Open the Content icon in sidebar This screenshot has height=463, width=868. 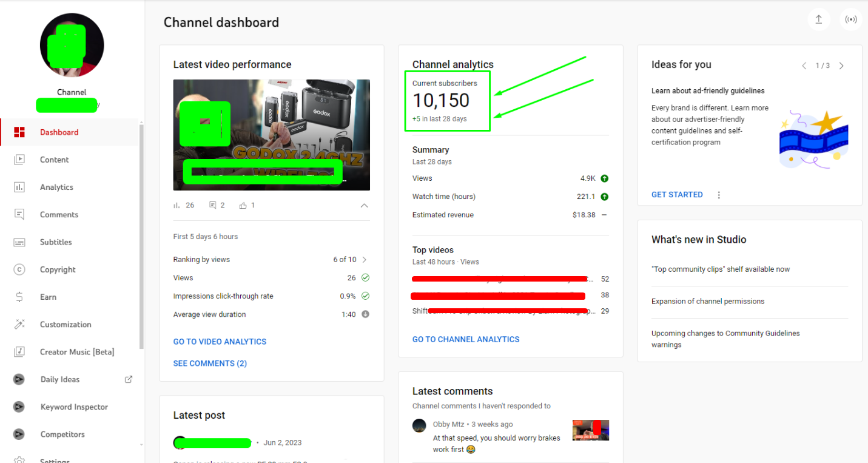point(19,160)
